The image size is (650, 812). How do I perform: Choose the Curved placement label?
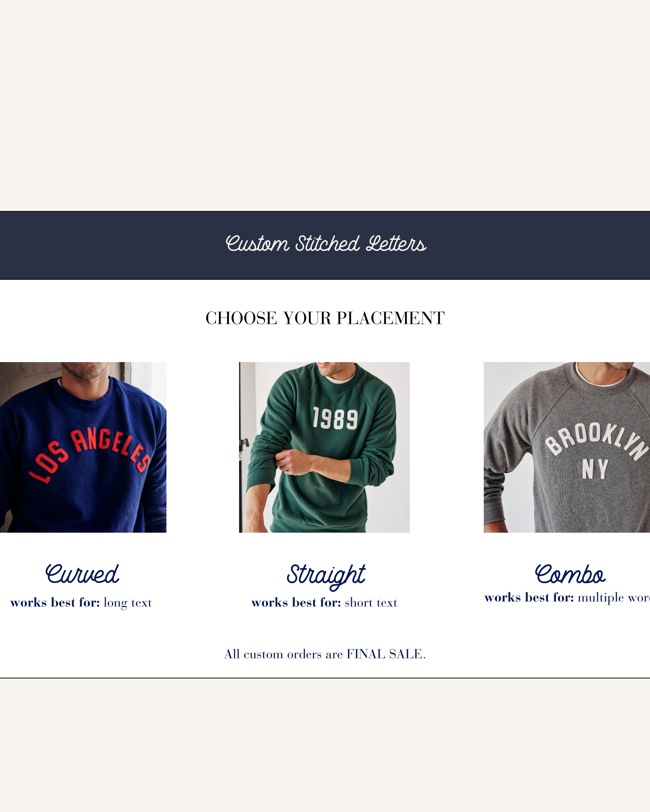pyautogui.click(x=82, y=574)
